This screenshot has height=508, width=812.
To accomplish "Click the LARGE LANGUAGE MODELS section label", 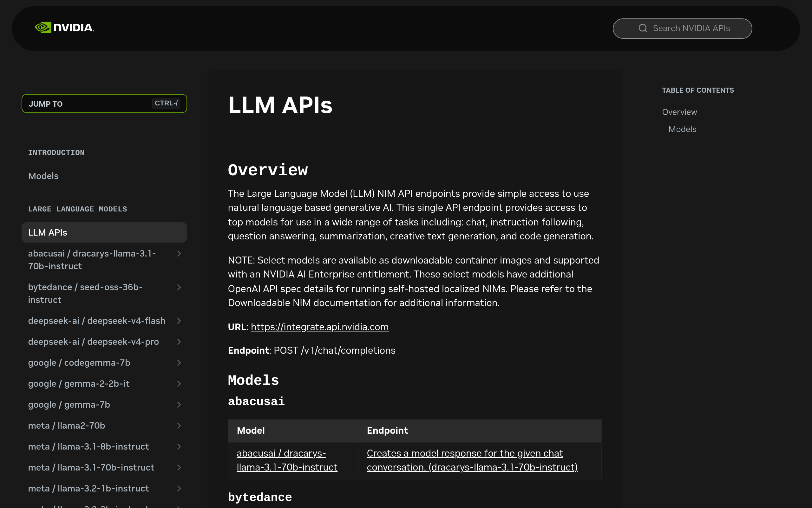I will [x=77, y=209].
